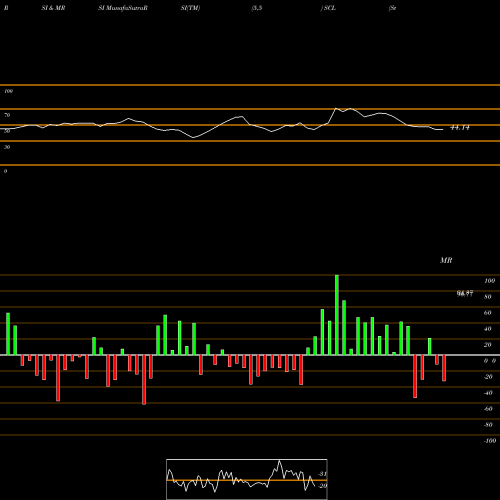
Task: Click the 'SI & MR' header text
Action: [53, 8]
